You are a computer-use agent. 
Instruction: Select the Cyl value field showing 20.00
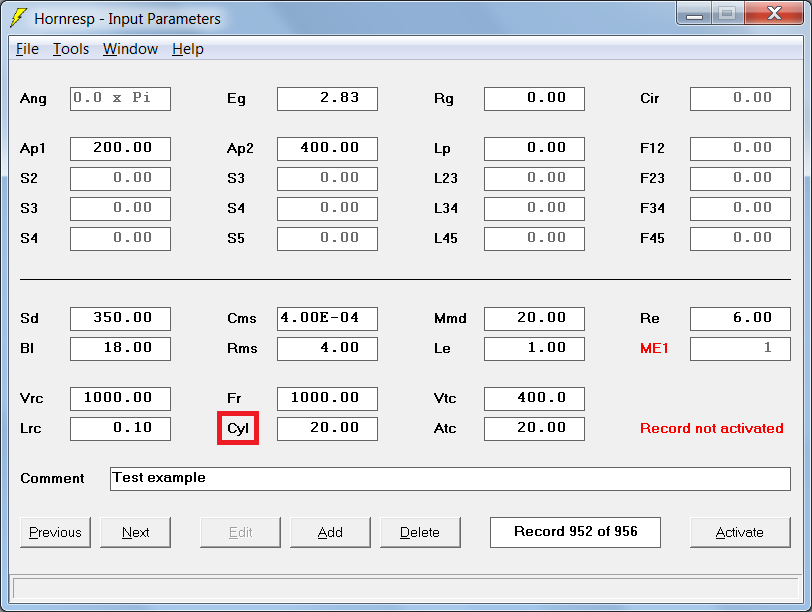pyautogui.click(x=327, y=428)
